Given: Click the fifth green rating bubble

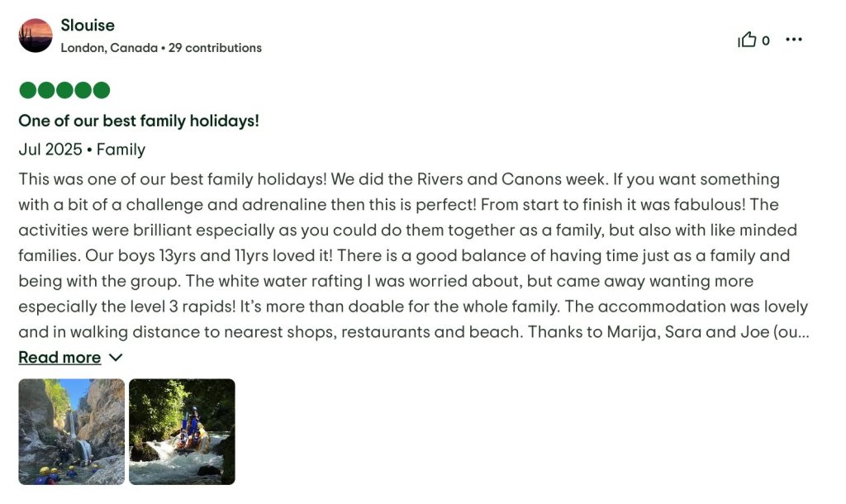Looking at the screenshot, I should coord(101,90).
